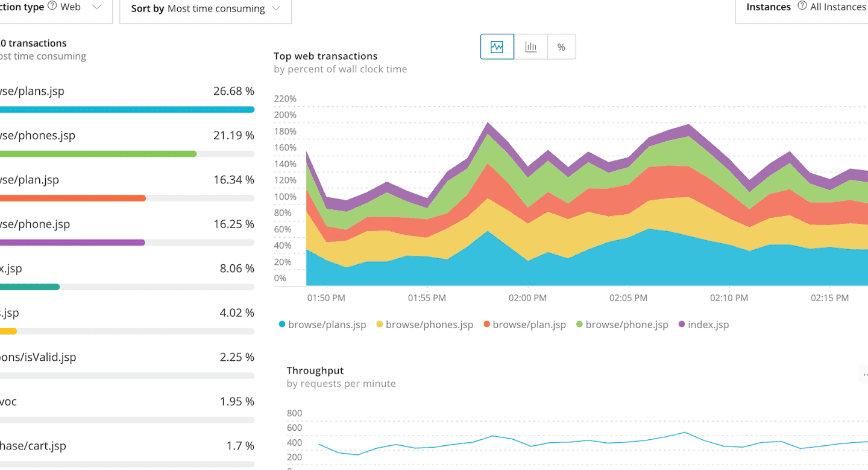Toggle the index.jsp legend series
Image resolution: width=868 pixels, height=470 pixels.
pos(703,325)
